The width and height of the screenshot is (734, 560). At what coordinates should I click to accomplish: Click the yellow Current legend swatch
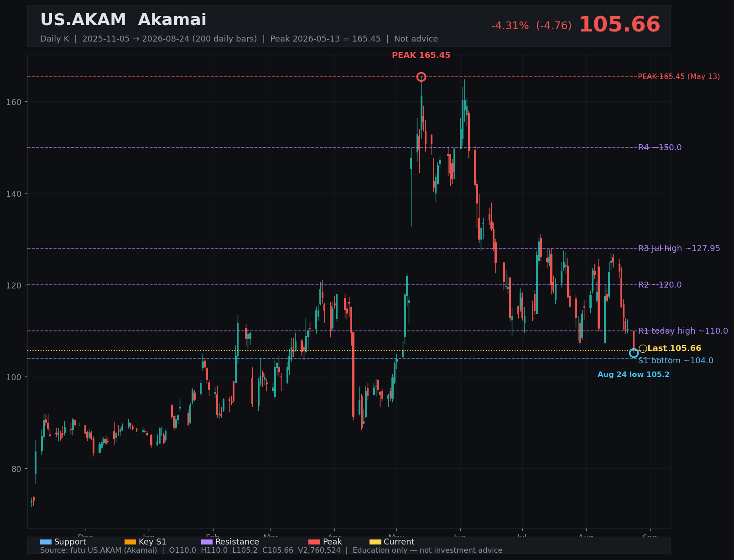point(375,542)
